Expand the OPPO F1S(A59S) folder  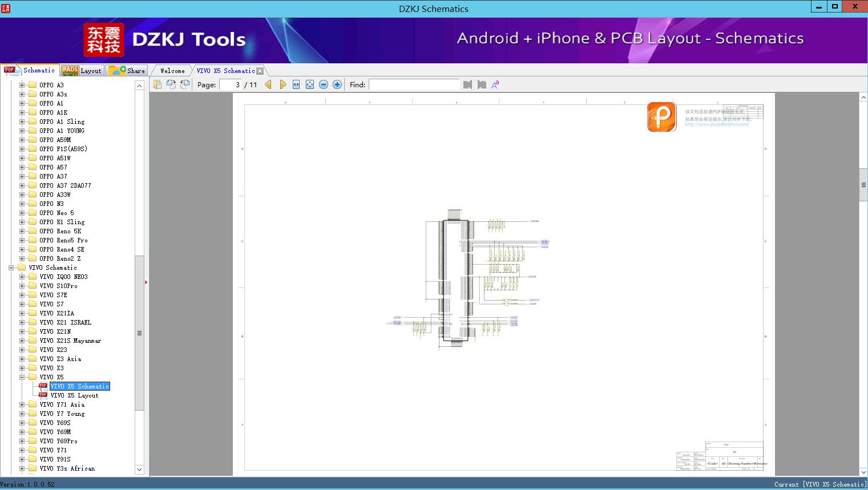pyautogui.click(x=22, y=149)
